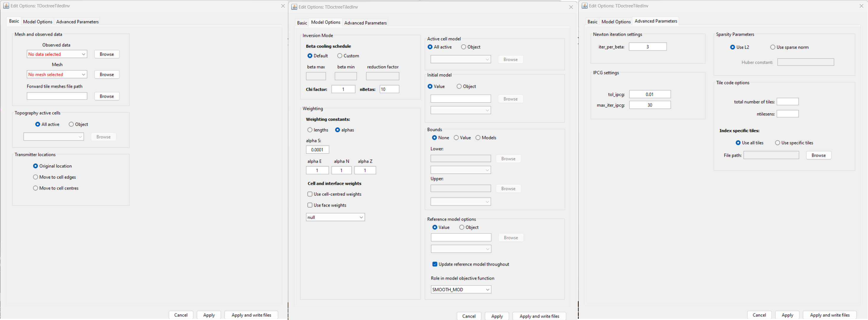Open the SMOOTH_MOD role dropdown

pyautogui.click(x=461, y=289)
